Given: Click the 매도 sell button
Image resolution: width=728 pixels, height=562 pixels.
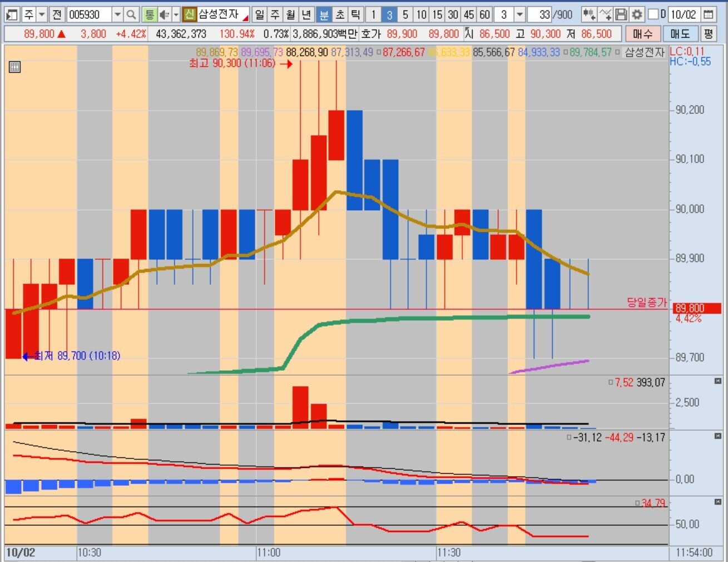Looking at the screenshot, I should (680, 34).
